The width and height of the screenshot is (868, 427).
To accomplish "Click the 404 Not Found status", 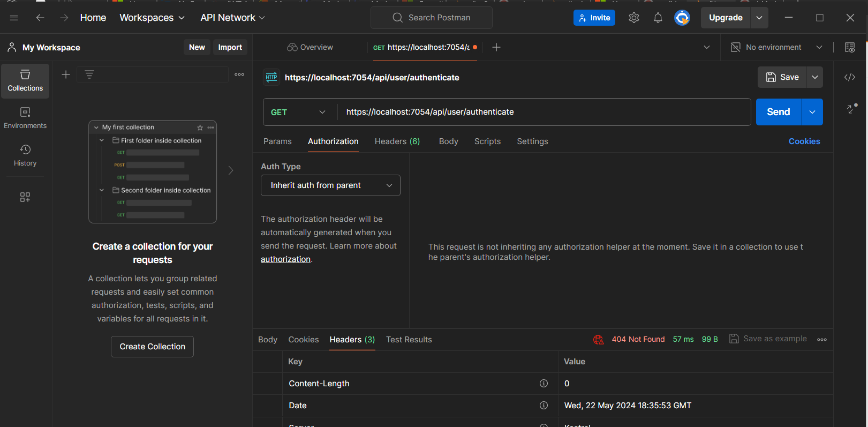I will click(638, 339).
